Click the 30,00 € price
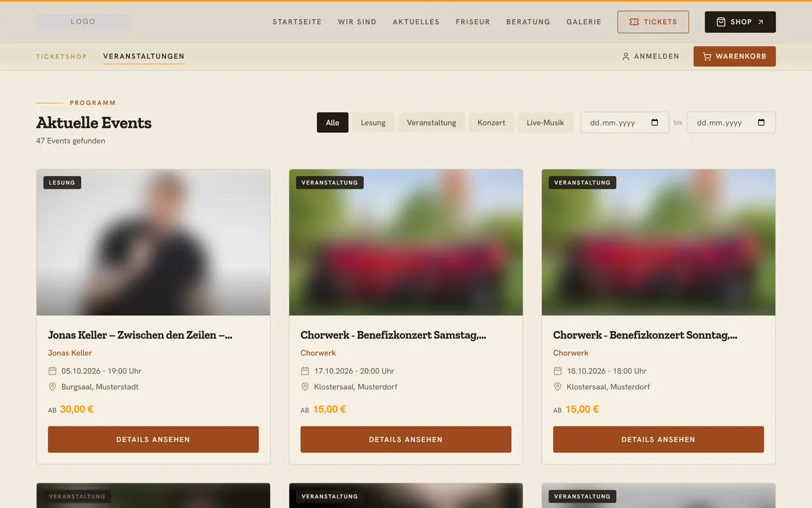The width and height of the screenshot is (812, 508). click(77, 410)
